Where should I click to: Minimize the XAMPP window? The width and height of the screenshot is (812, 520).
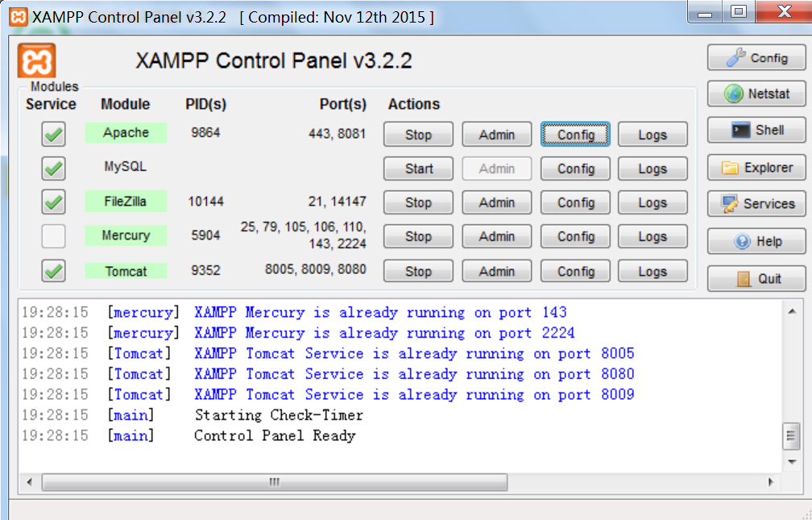coord(705,12)
